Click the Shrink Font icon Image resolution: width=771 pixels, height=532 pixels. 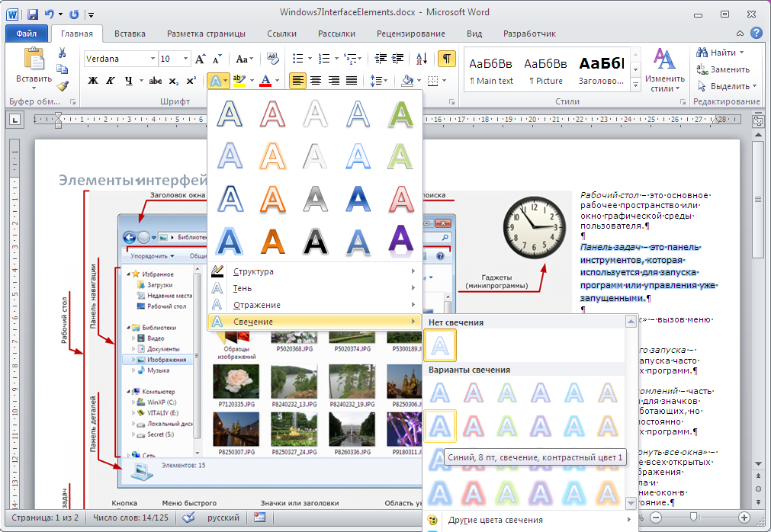point(217,59)
